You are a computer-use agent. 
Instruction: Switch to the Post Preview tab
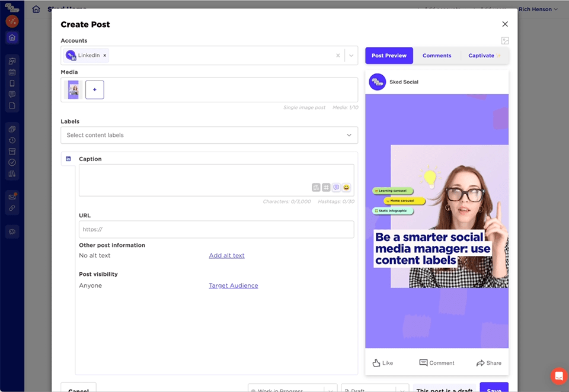(389, 56)
